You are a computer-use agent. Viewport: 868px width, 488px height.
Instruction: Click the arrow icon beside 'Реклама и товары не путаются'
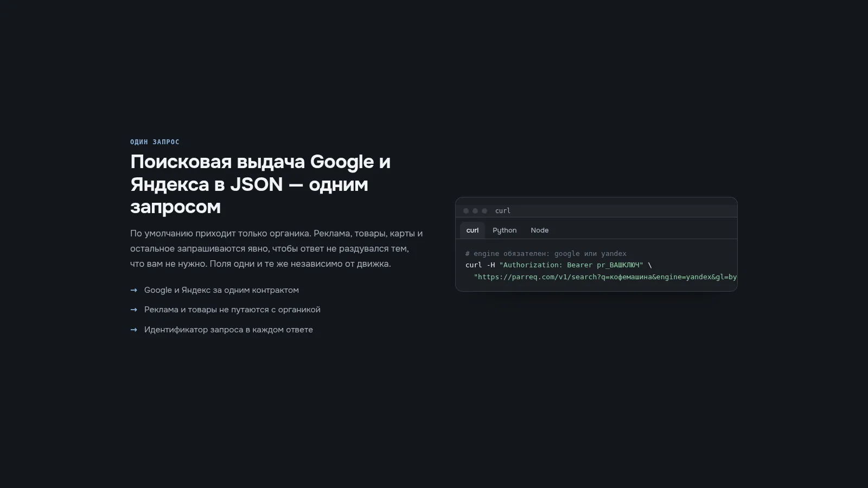coord(134,310)
